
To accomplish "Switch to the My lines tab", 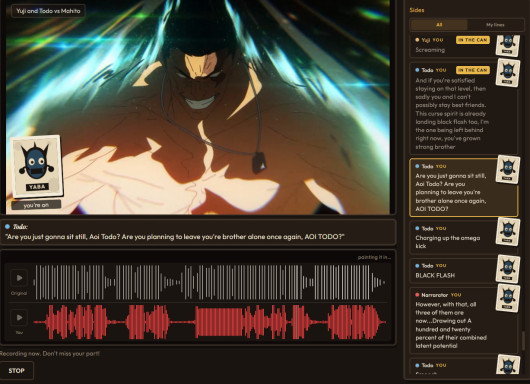I will coord(495,25).
